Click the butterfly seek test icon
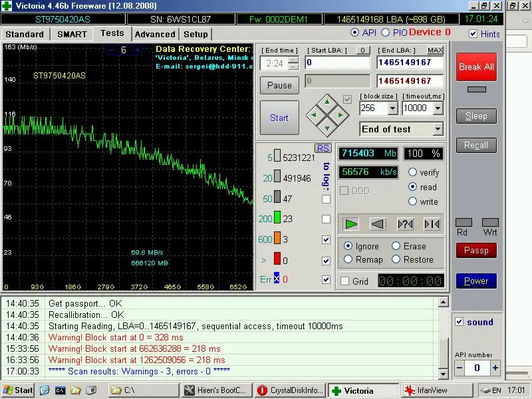532x399 pixels. pyautogui.click(x=431, y=224)
